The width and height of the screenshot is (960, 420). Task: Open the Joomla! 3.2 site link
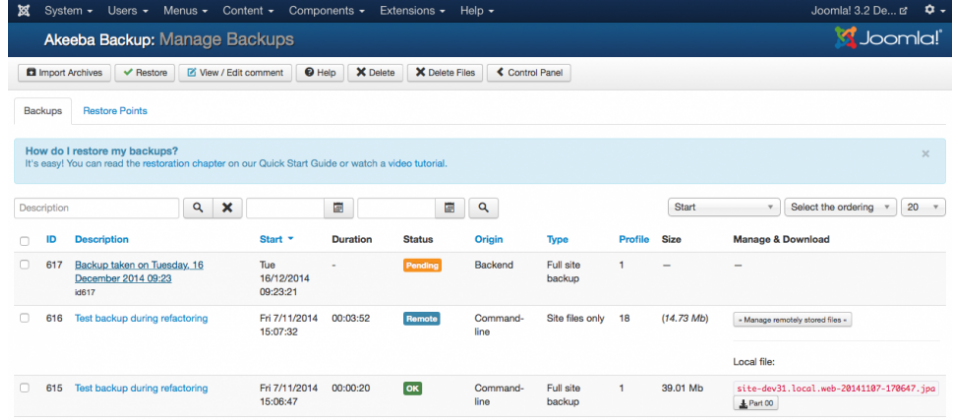pos(858,10)
